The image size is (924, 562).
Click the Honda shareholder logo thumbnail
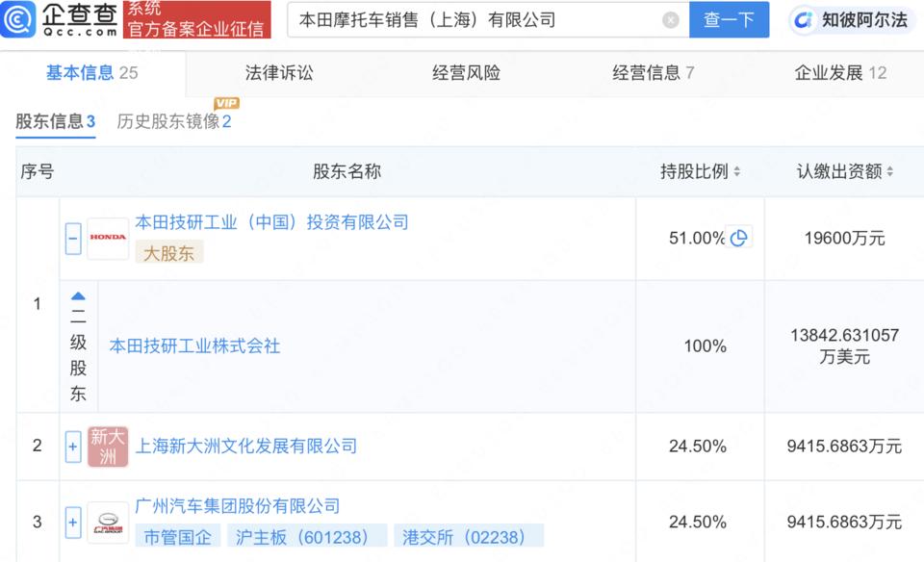click(108, 238)
